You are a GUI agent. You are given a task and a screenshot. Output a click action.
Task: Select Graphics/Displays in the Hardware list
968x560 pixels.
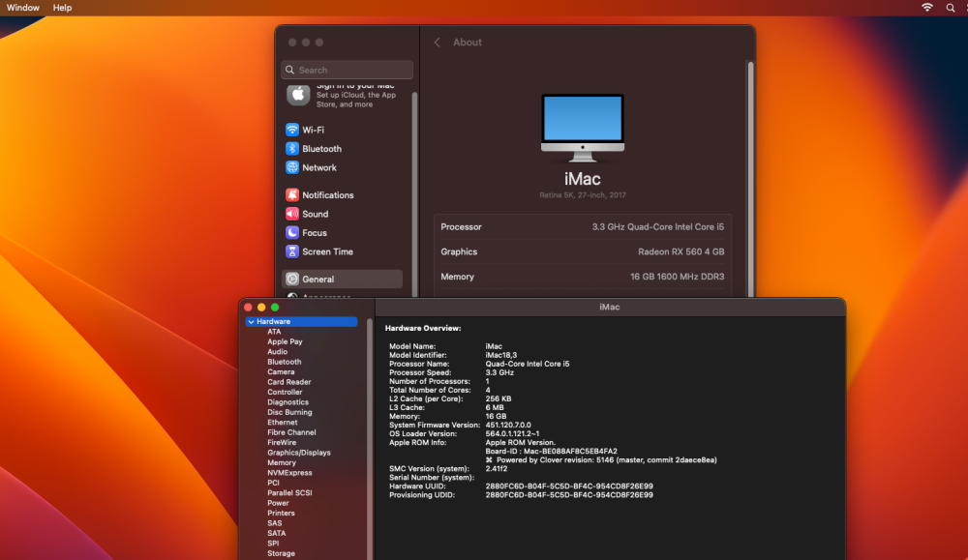tap(299, 453)
